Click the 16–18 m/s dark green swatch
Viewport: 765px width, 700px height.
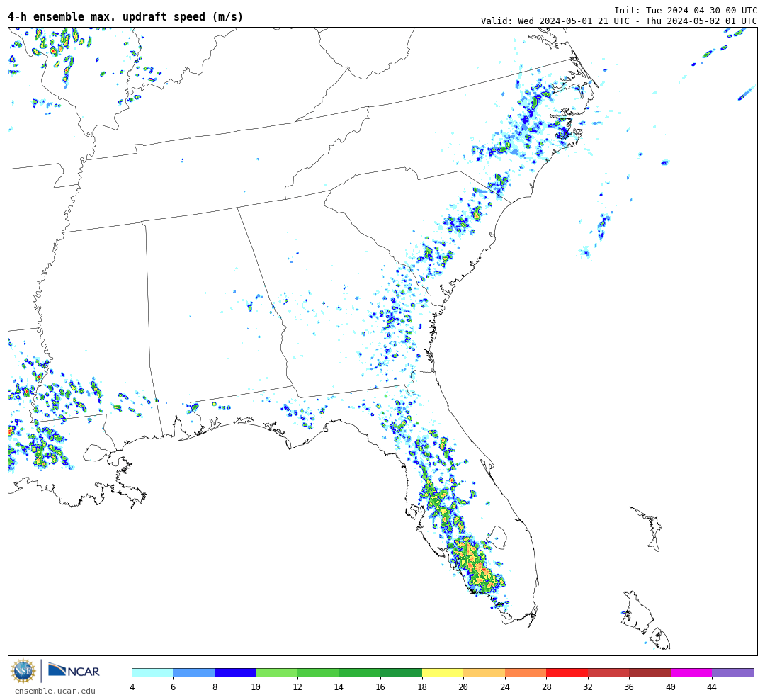click(x=401, y=673)
